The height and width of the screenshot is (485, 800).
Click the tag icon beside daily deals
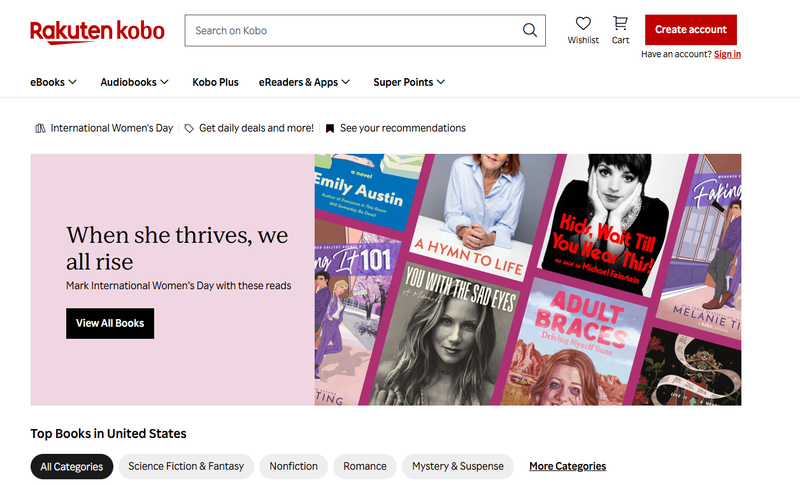pos(189,129)
